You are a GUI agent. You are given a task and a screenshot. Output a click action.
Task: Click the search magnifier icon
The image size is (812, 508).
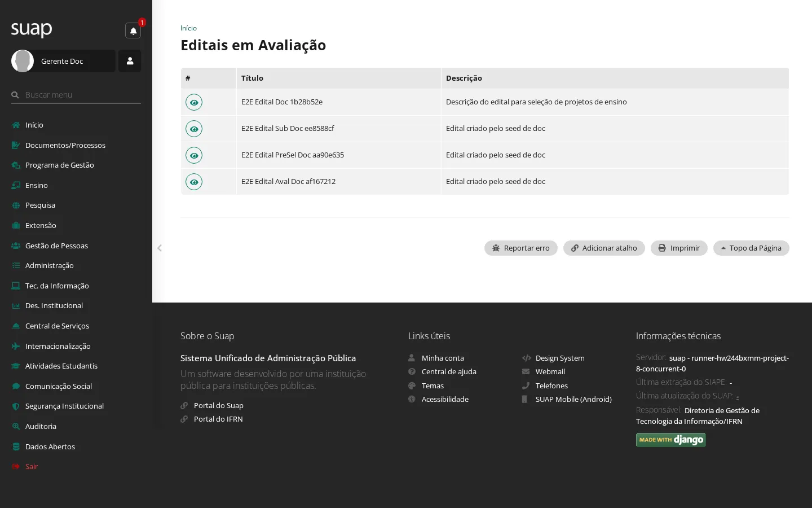[15, 95]
